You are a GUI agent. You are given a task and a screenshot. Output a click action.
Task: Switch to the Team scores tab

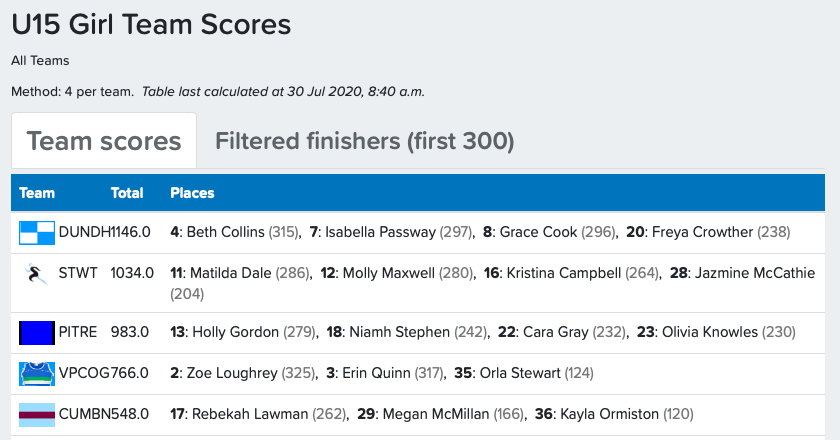(104, 141)
